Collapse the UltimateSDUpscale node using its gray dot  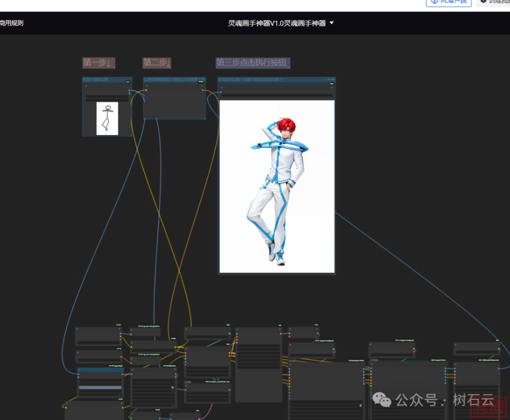(x=455, y=364)
